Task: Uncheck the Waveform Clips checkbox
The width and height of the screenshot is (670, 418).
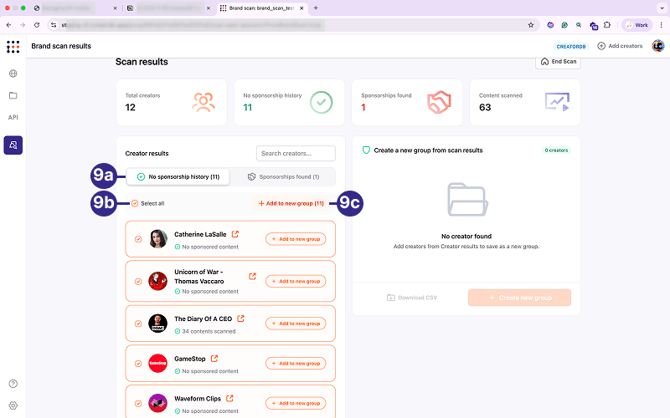Action: coord(138,403)
